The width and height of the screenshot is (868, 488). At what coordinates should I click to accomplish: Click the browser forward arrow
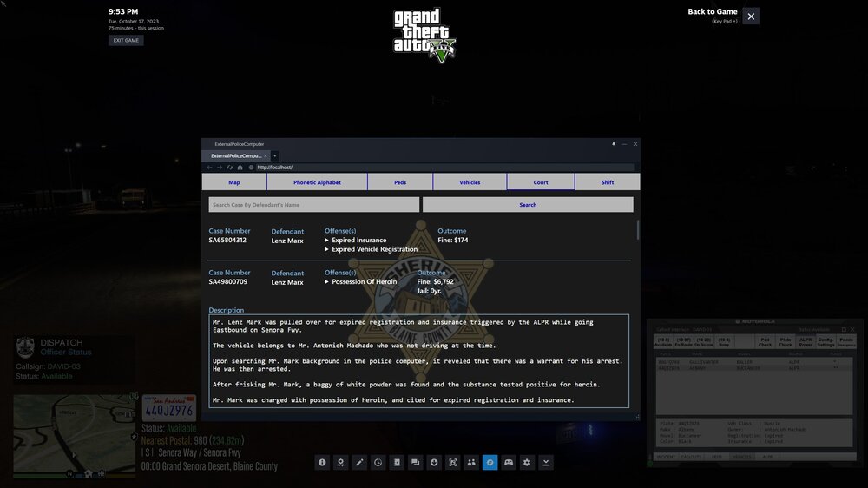(x=220, y=168)
